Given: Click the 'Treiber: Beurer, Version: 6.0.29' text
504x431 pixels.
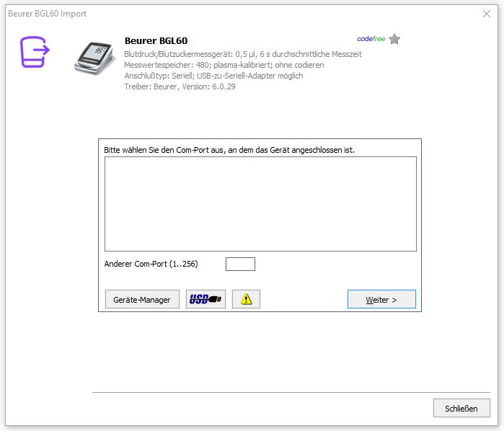Looking at the screenshot, I should (x=180, y=86).
